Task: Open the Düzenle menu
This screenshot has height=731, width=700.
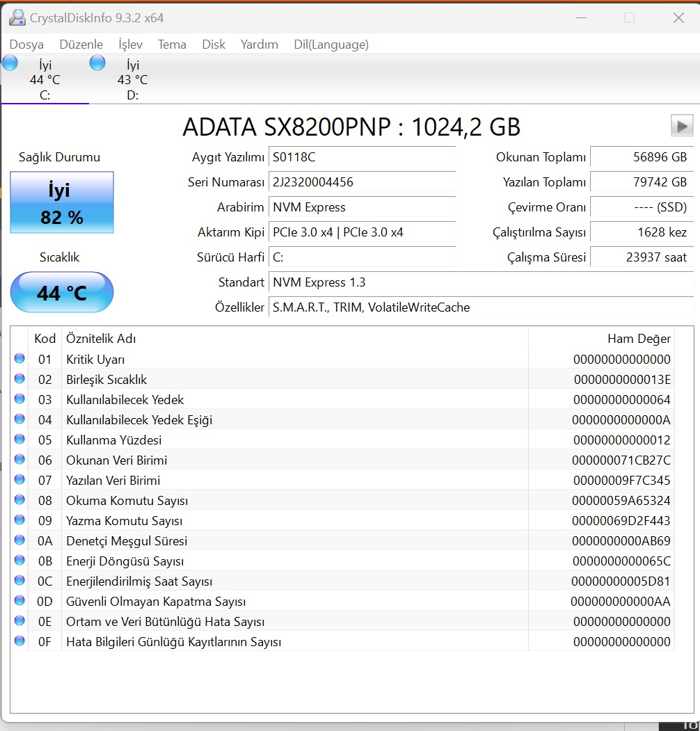Action: tap(81, 45)
